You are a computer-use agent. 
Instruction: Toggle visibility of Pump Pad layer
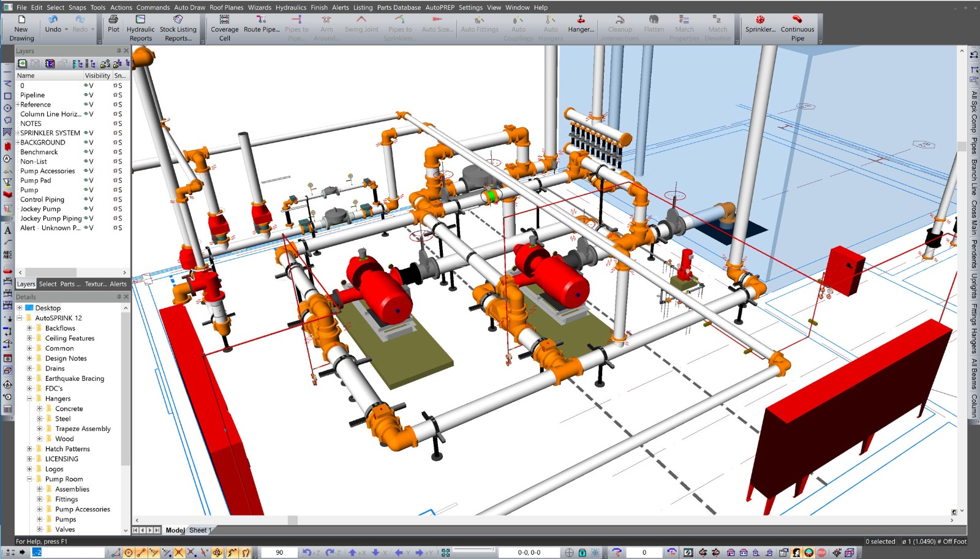88,181
